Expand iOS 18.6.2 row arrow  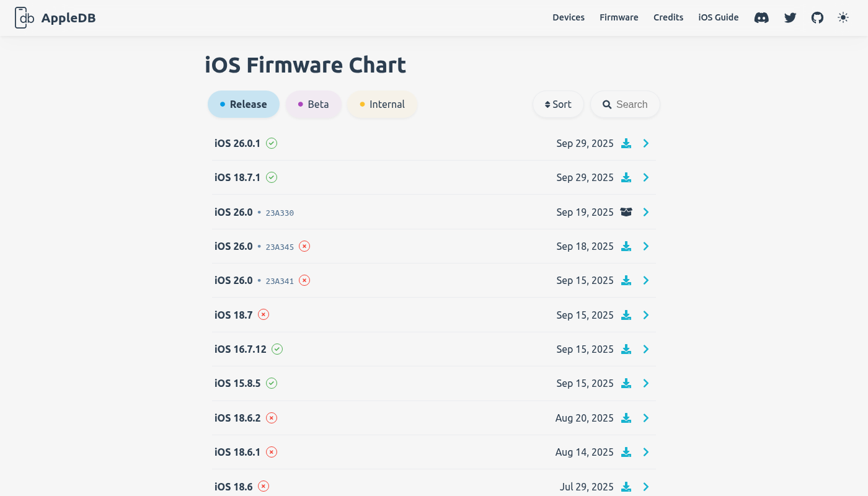[646, 418]
